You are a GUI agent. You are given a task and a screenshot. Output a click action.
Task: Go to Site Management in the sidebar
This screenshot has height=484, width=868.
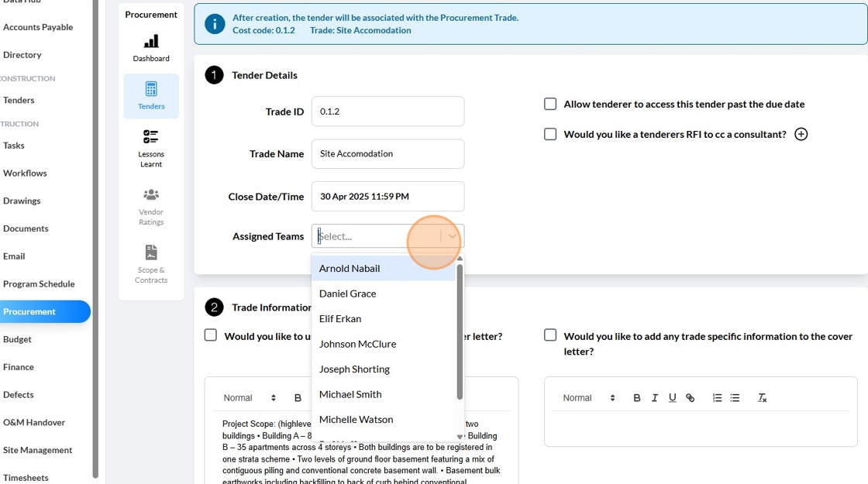coord(38,450)
